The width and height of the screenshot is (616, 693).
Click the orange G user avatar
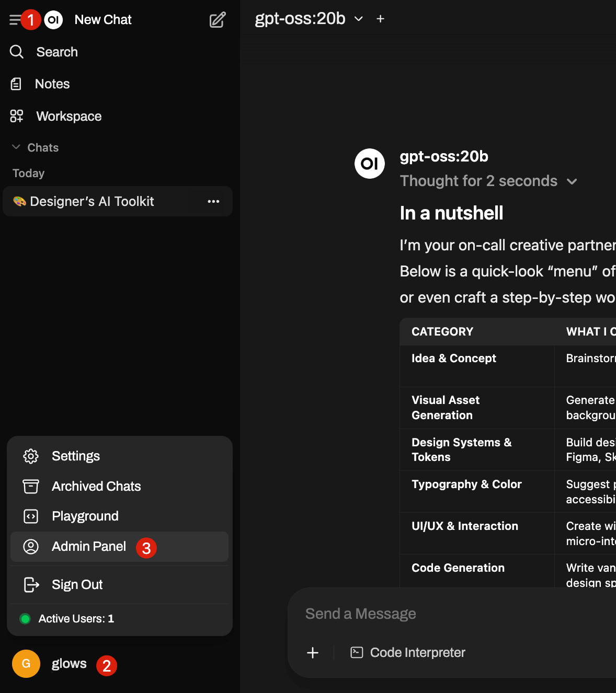tap(26, 664)
